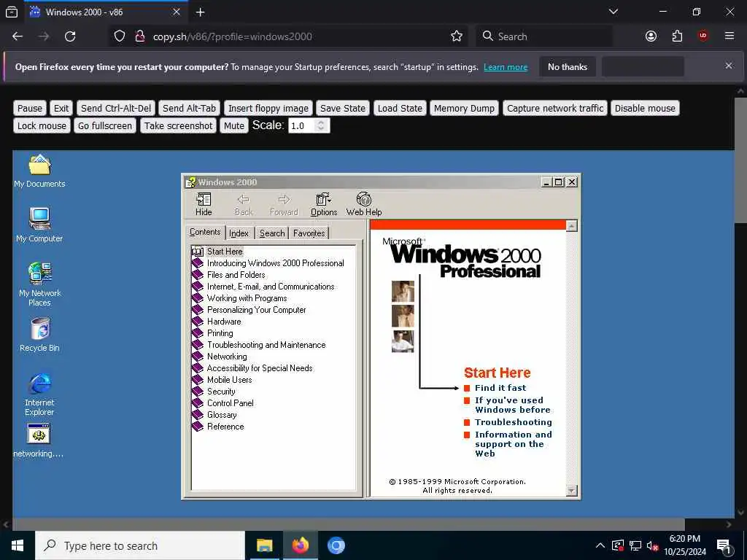Image resolution: width=747 pixels, height=560 pixels.
Task: Click the book icon beside Files and Folders
Action: [x=198, y=275]
